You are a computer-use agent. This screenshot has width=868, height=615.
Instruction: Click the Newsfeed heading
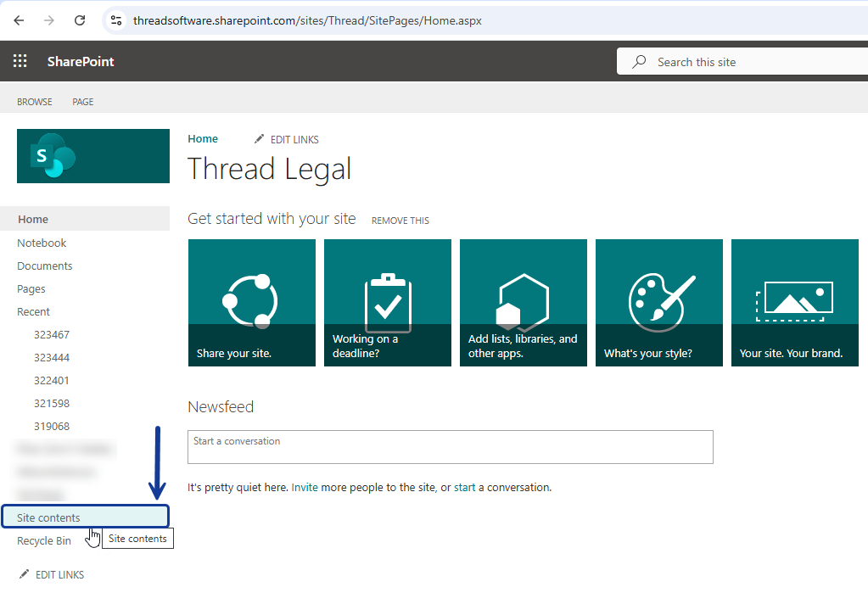[221, 407]
